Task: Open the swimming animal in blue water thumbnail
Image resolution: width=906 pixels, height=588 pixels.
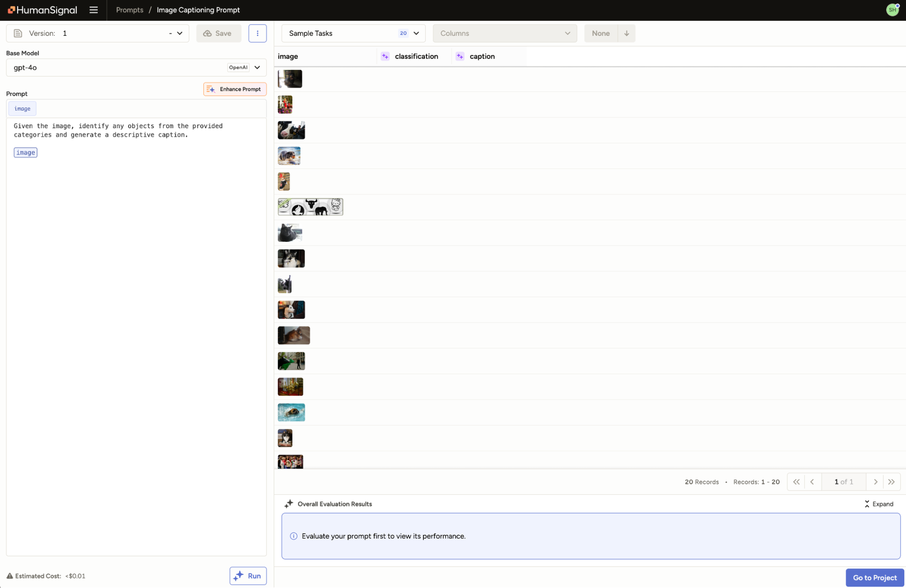Action: tap(291, 412)
